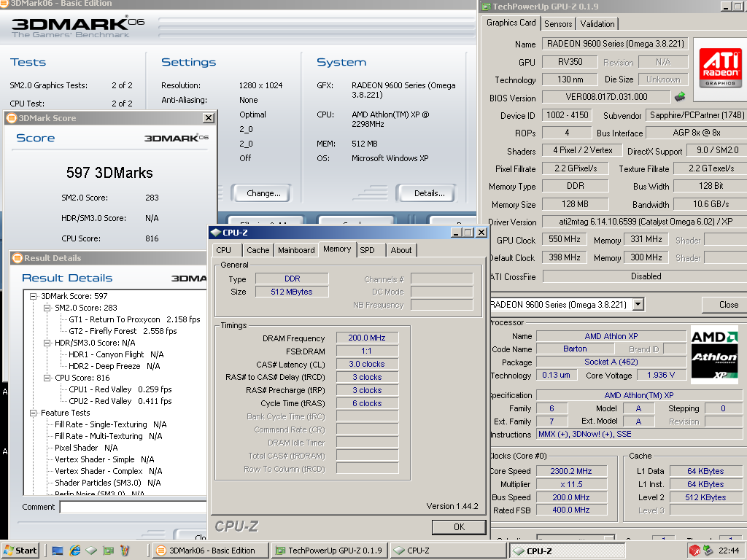This screenshot has height=560, width=747.
Task: Click the DRAM Frequency 200.0 MHz value
Action: coord(367,338)
